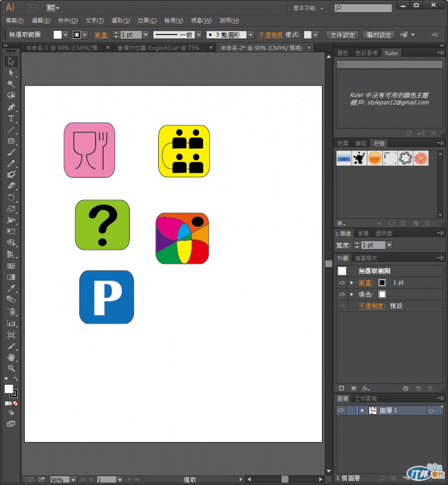Image resolution: width=448 pixels, height=485 pixels.
Task: Select the Hand tool
Action: tap(11, 357)
